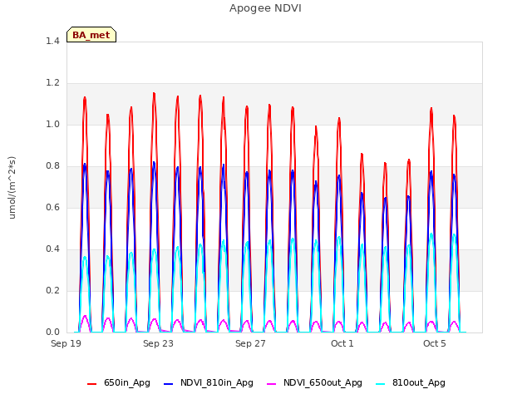Image resolution: width=532 pixels, height=399 pixels.
Task: Select the 810out_Apg legend label
Action: pos(419,382)
